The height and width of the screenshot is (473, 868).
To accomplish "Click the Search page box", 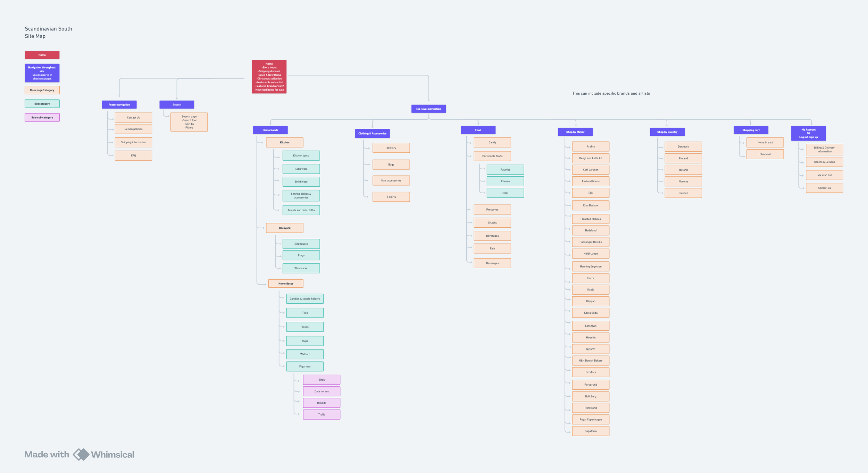I will (189, 122).
